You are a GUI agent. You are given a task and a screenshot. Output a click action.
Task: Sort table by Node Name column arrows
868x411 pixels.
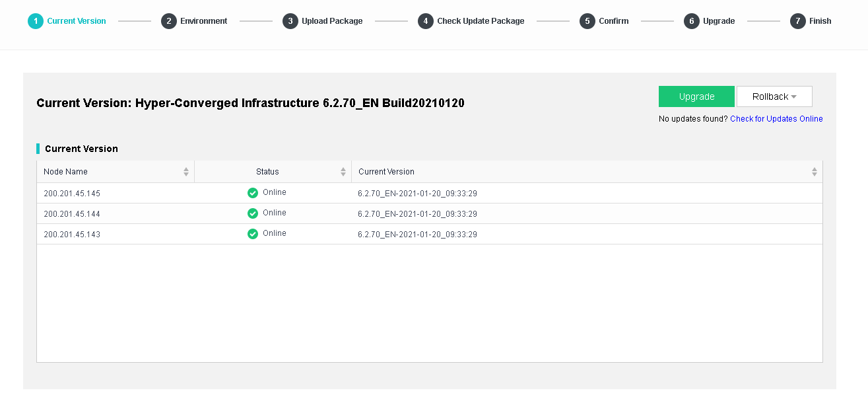(186, 172)
